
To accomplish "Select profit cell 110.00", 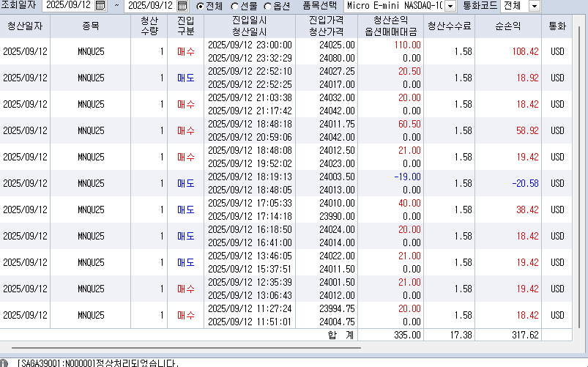I will coord(407,45).
